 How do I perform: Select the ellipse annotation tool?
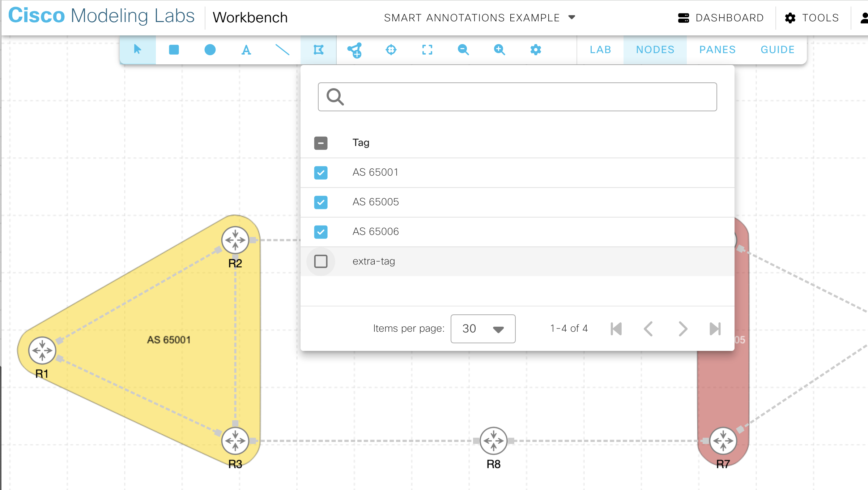click(x=210, y=50)
